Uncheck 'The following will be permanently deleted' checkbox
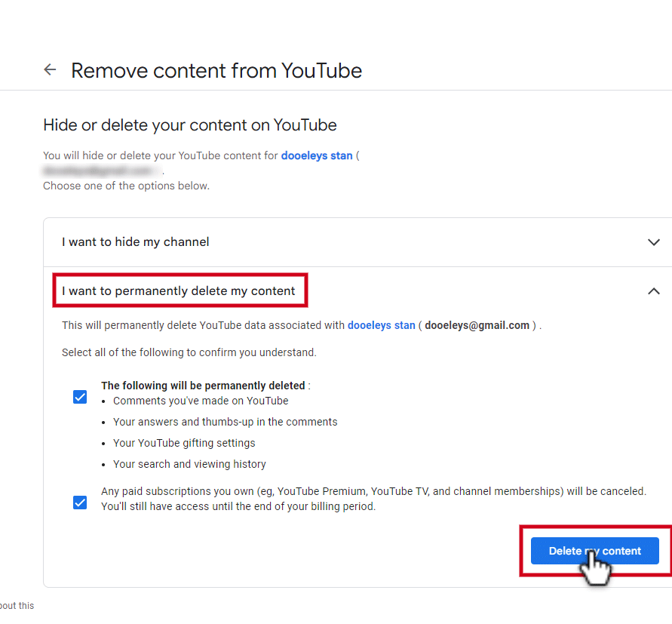 click(x=80, y=397)
